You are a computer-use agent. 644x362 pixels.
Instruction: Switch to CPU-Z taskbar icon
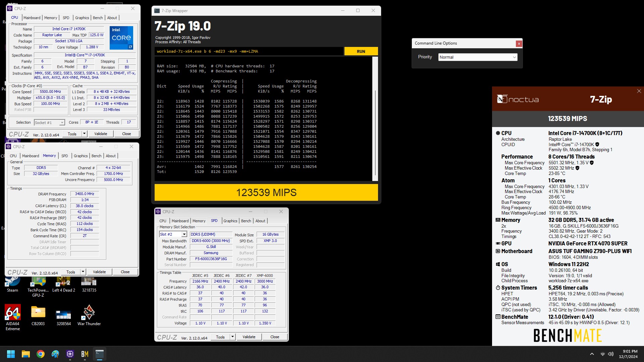[x=70, y=354]
